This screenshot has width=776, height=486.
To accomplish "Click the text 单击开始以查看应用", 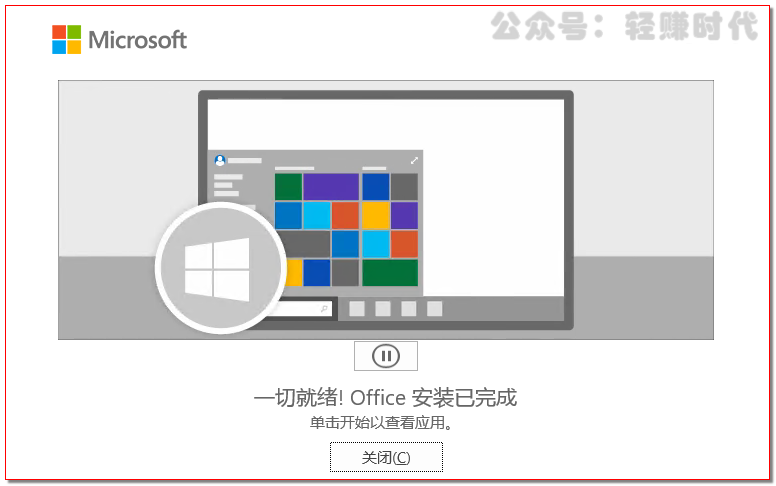I will tap(380, 423).
